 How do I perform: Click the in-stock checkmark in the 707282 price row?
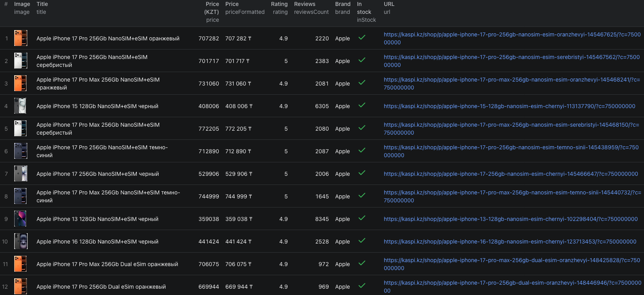coord(362,38)
